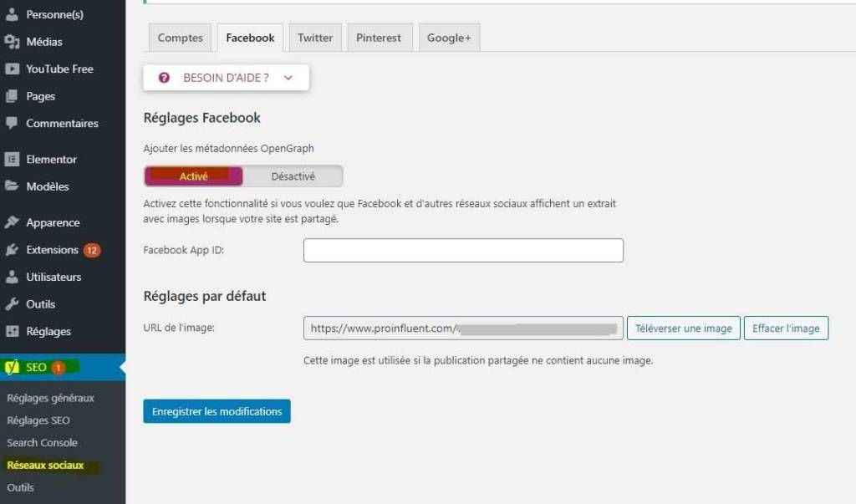The height and width of the screenshot is (504, 856).
Task: Click Téléverser une image button
Action: click(684, 328)
